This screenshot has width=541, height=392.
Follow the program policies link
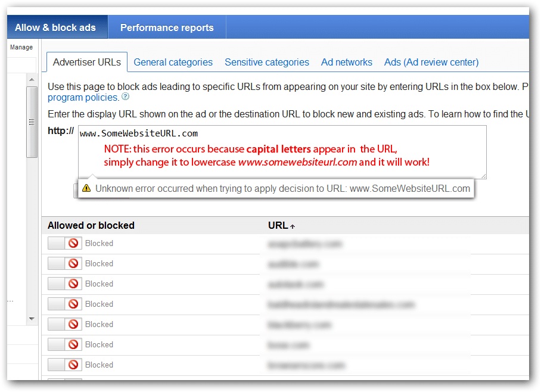tap(83, 97)
